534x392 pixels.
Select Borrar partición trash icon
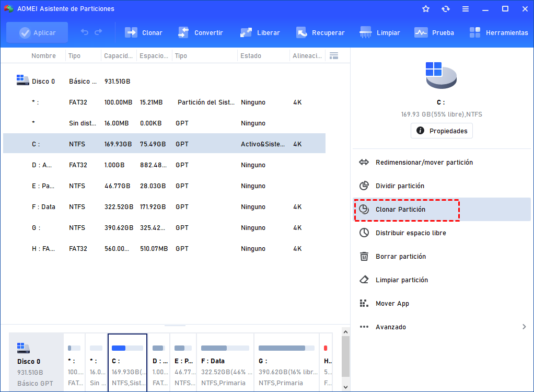[364, 257]
